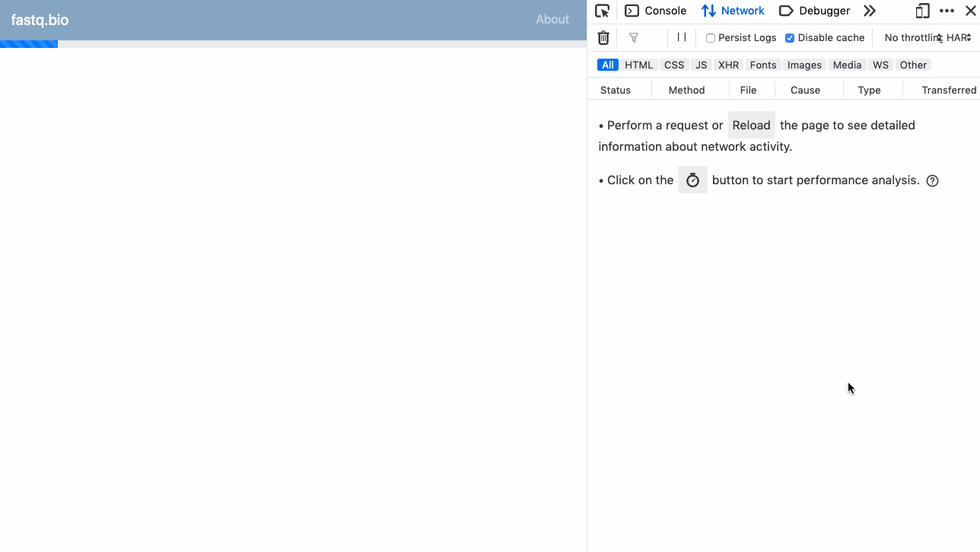Click the striped loading progress bar

coord(29,44)
